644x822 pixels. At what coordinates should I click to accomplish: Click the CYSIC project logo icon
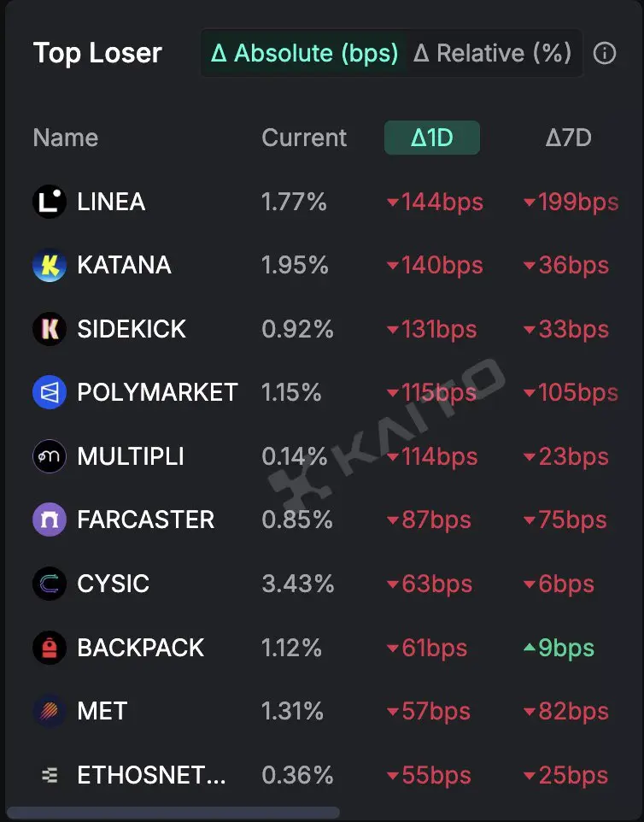tap(50, 584)
